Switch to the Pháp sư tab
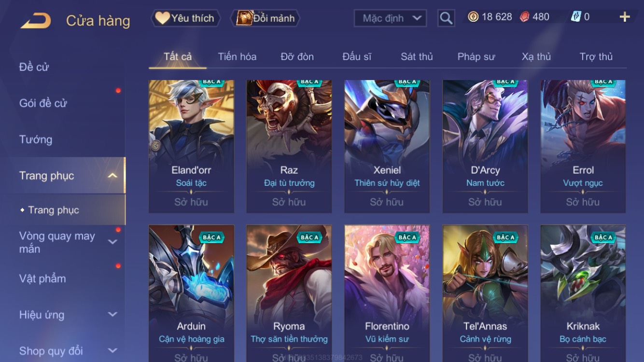Image resolution: width=644 pixels, height=362 pixels. coord(476,56)
